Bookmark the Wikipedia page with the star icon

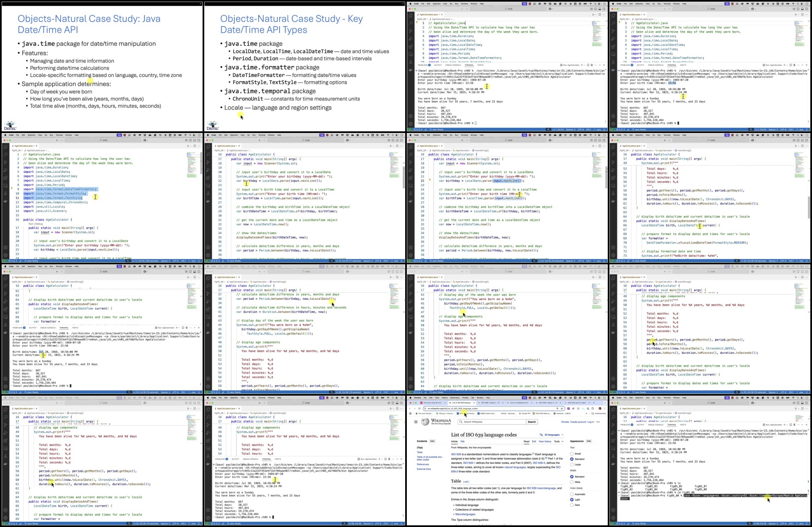[x=562, y=408]
